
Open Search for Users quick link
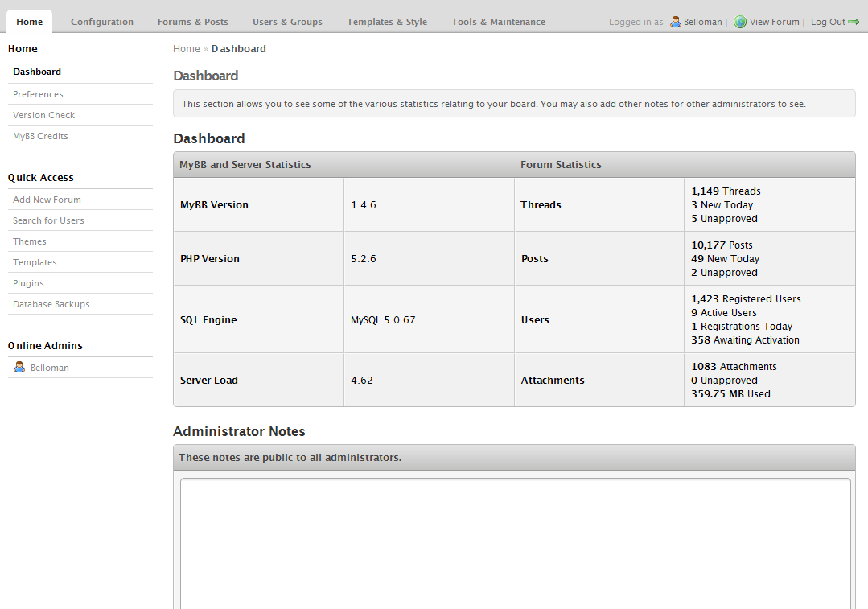(x=48, y=220)
